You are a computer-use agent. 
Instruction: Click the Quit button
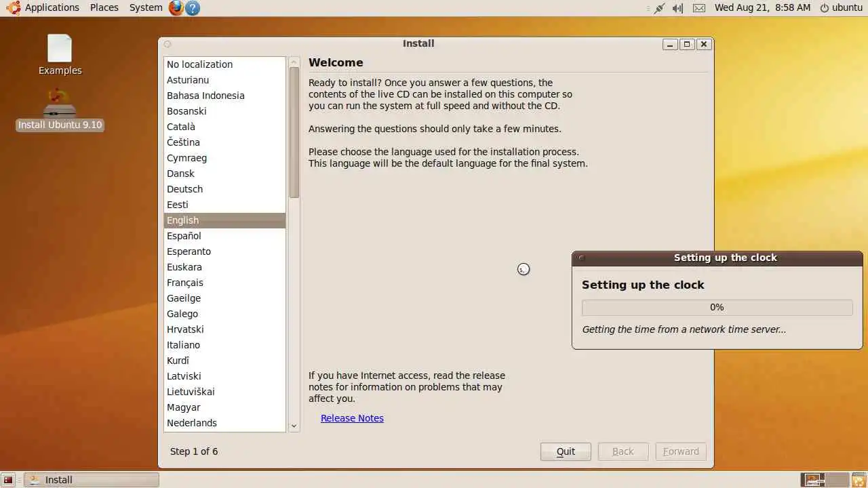(566, 451)
